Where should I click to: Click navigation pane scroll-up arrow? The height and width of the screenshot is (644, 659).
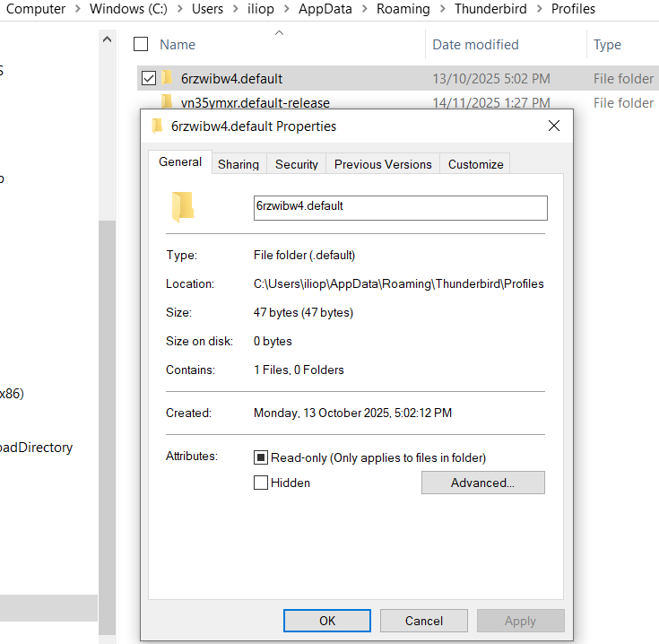(x=108, y=39)
